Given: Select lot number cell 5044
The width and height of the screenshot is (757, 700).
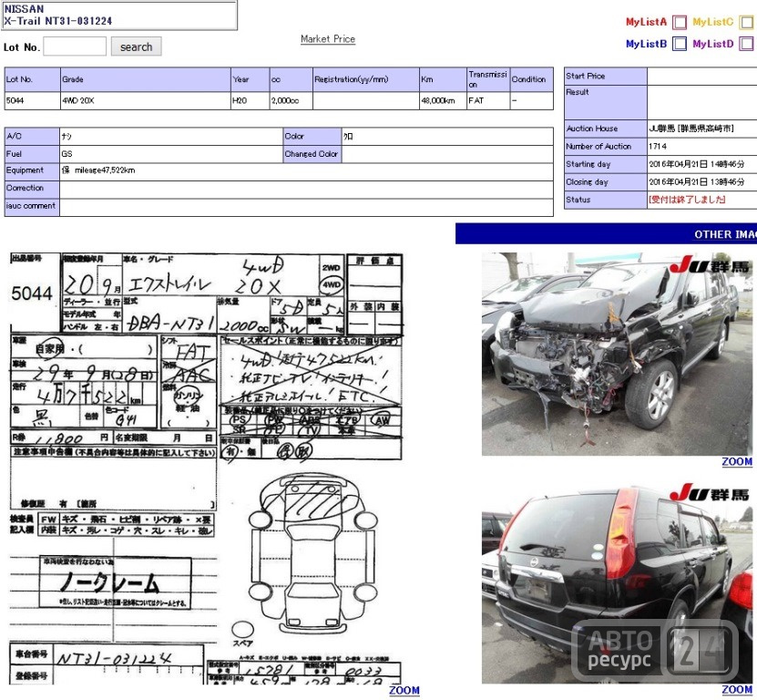Looking at the screenshot, I should coord(33,100).
